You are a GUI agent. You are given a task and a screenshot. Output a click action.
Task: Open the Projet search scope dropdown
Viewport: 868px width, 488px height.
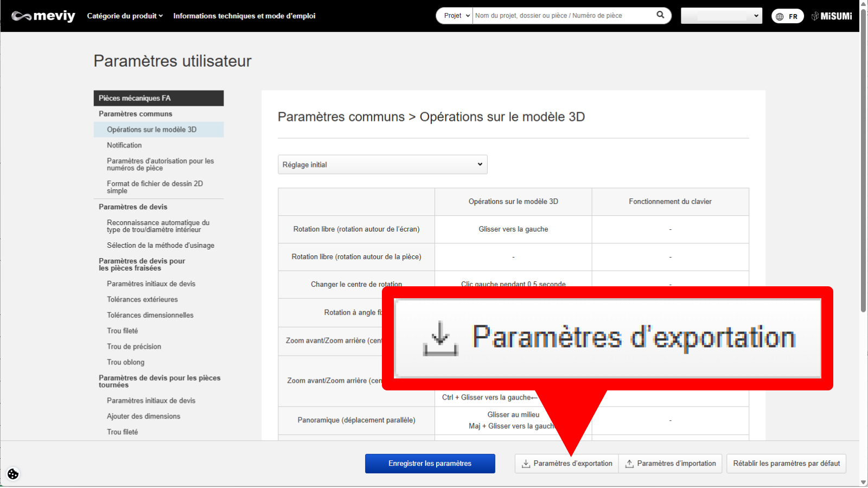pos(455,16)
